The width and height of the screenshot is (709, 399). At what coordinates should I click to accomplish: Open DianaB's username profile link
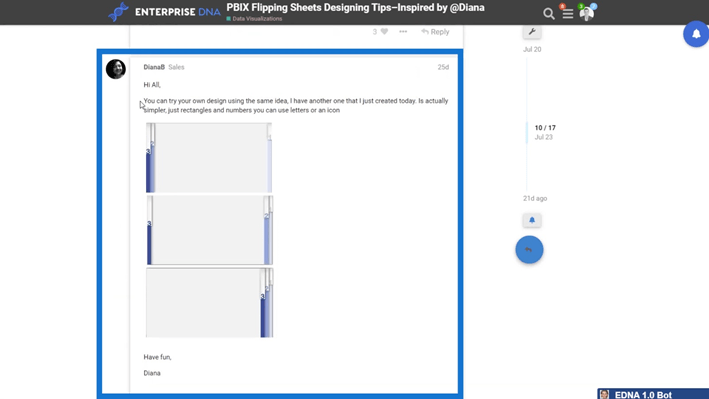click(x=154, y=67)
